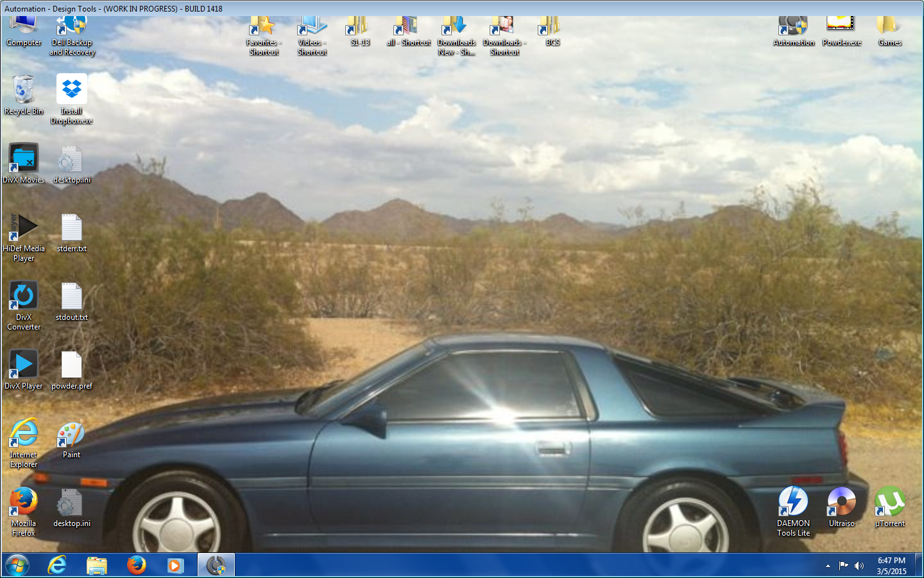Image resolution: width=924 pixels, height=578 pixels.
Task: Select the DAEMON Tools Lite icon
Action: coord(793,502)
